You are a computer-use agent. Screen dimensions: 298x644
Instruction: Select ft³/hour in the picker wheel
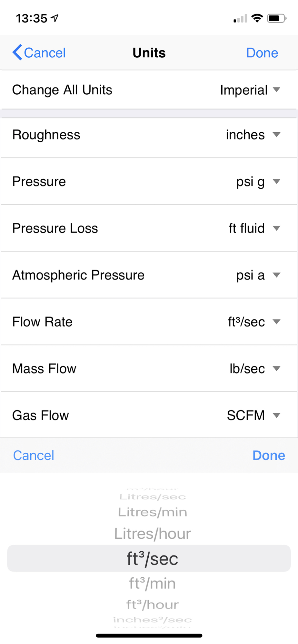[152, 605]
